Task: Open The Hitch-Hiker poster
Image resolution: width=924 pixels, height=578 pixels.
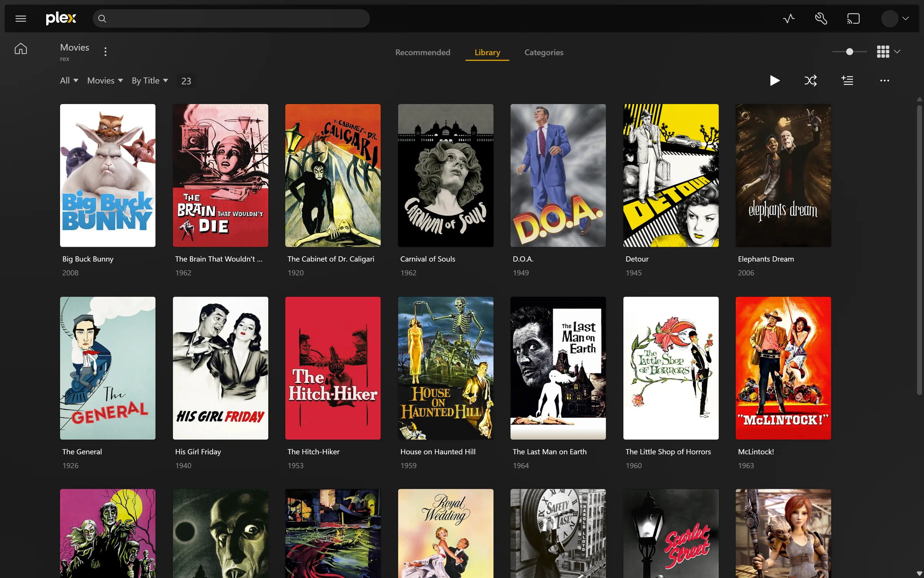Action: (x=333, y=368)
